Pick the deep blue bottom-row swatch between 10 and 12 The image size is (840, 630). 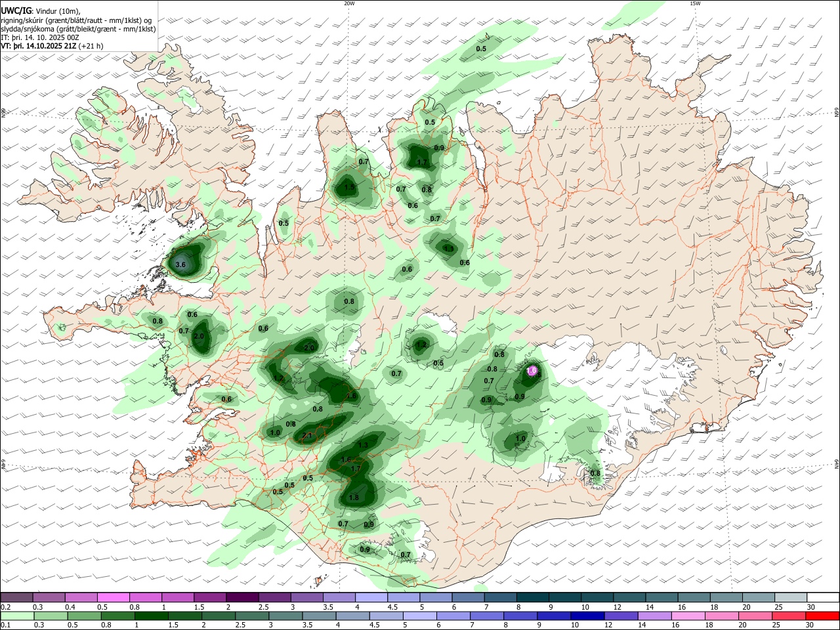pos(586,616)
